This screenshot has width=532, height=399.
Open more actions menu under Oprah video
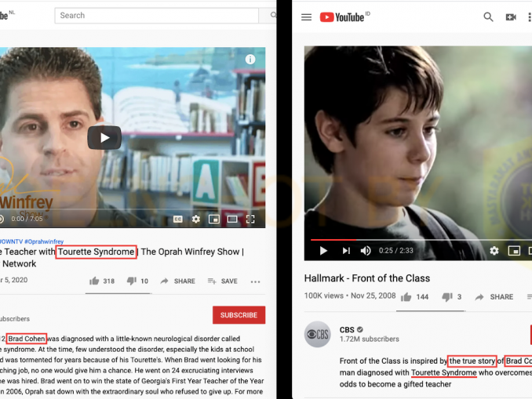pos(255,281)
